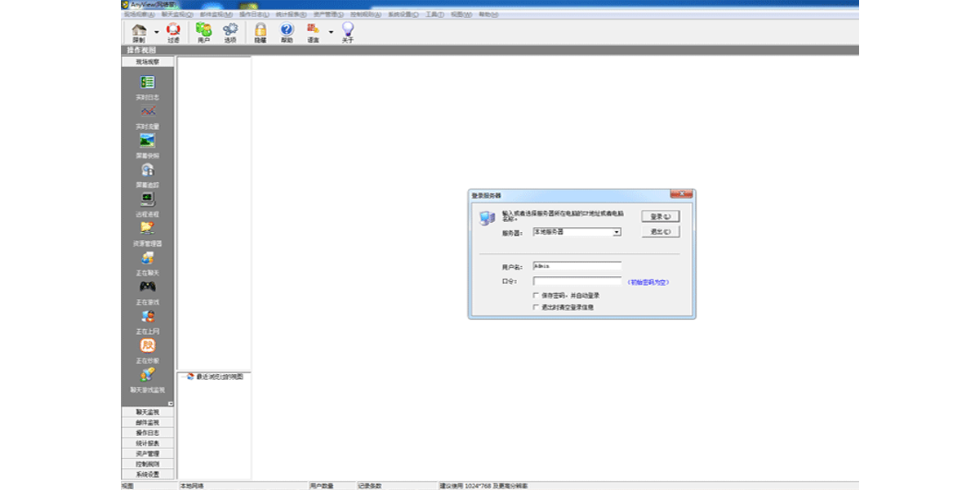Enable 保存密码，并自动登录 checkbox
The width and height of the screenshot is (980, 490).
536,295
